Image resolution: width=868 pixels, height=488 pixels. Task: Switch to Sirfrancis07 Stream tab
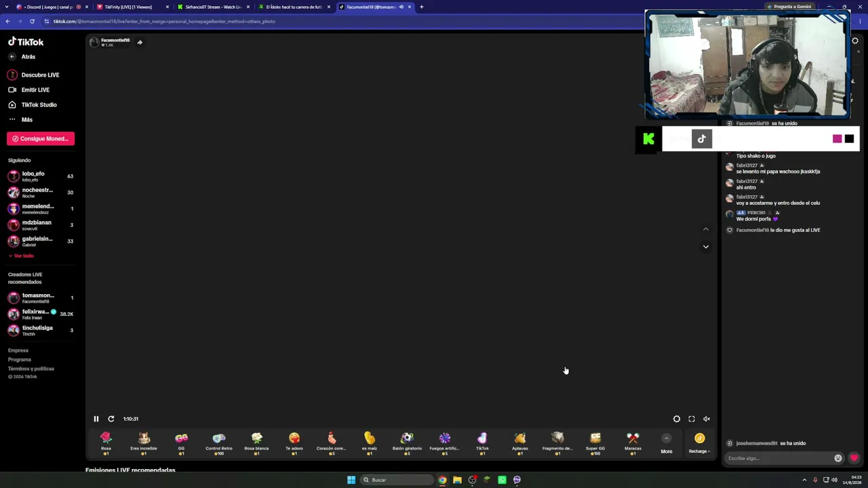pos(213,7)
